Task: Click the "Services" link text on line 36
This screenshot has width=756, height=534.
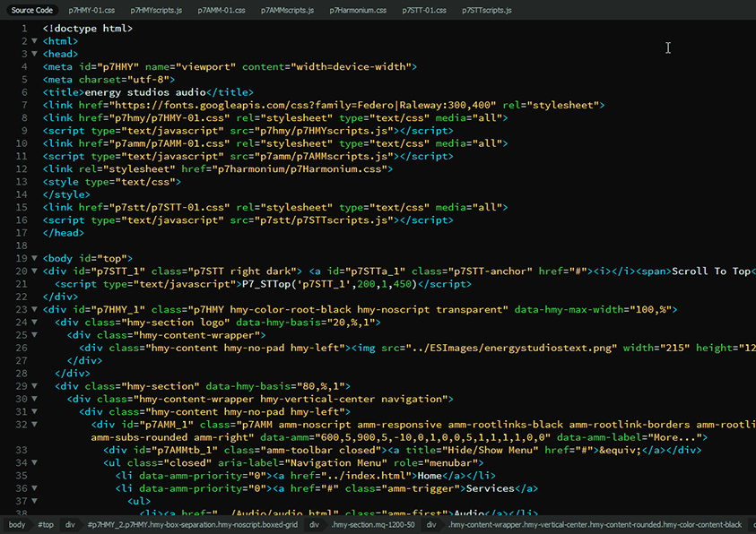Action: click(x=491, y=488)
